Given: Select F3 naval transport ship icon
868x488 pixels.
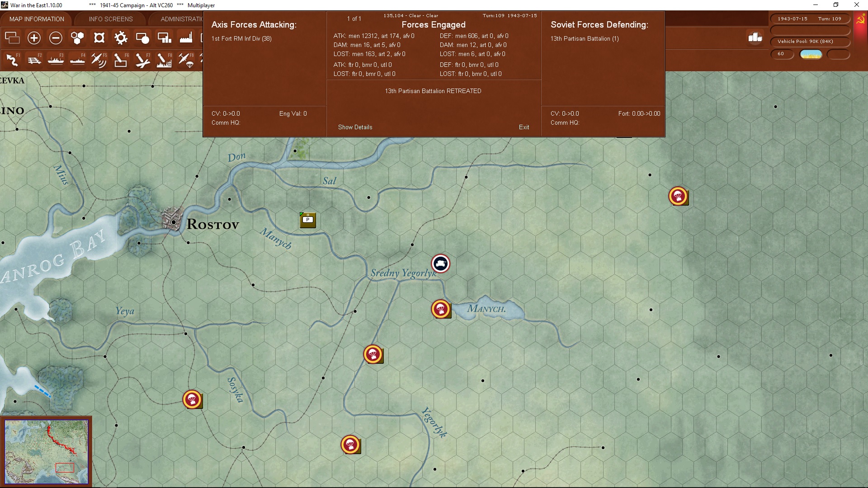Looking at the screenshot, I should pyautogui.click(x=56, y=60).
